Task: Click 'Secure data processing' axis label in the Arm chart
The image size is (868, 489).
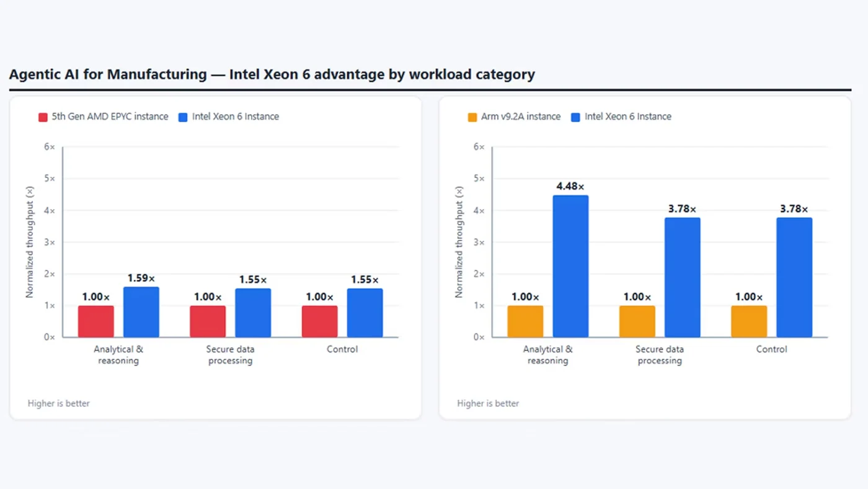Action: (x=660, y=355)
